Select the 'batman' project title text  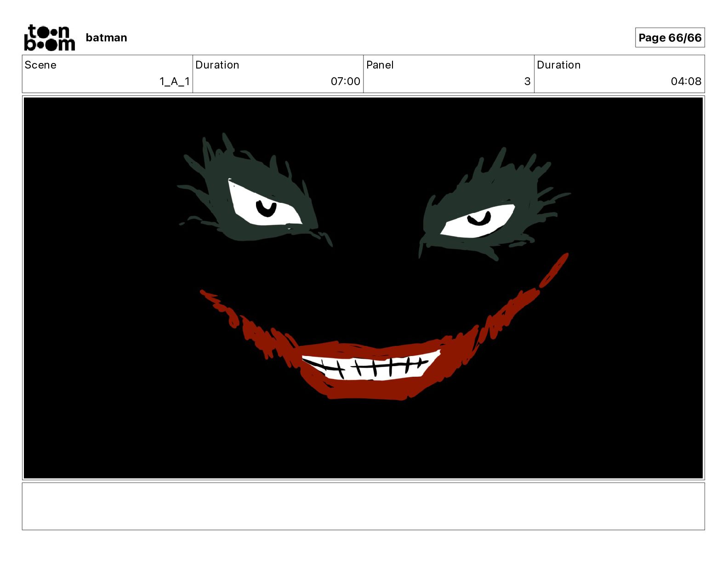106,38
